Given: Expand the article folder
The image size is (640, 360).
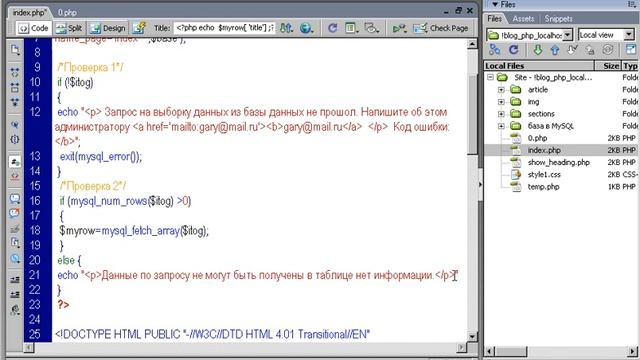Looking at the screenshot, I should tap(501, 89).
